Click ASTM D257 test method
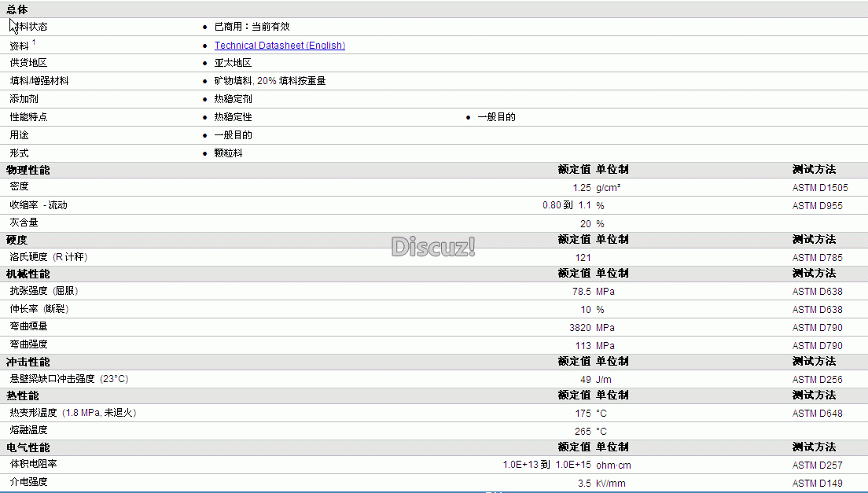This screenshot has height=493, width=868. tap(817, 465)
